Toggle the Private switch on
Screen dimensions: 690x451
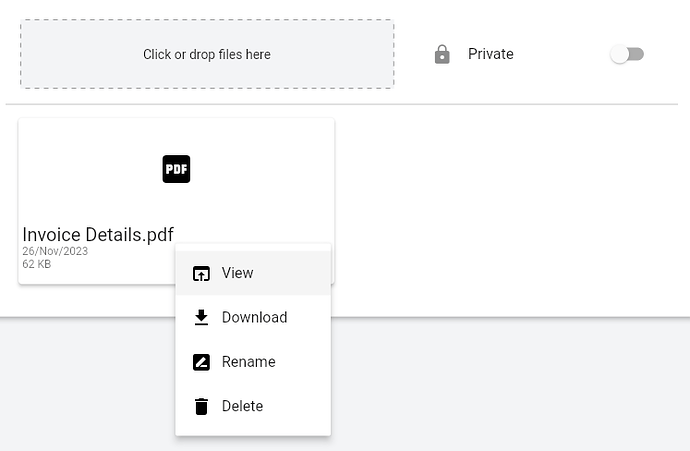click(x=627, y=54)
